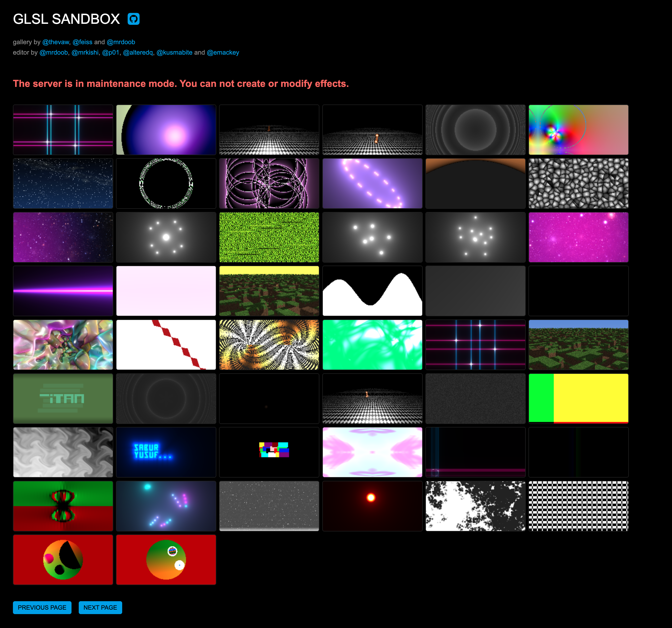
Task: Open the bright magenta galaxy thumbnail
Action: (x=578, y=237)
